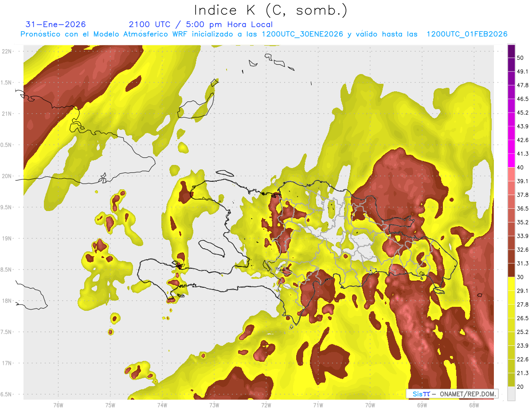Click the '9.5N' latitude label
This screenshot has width=532, height=411.
pos(7,207)
